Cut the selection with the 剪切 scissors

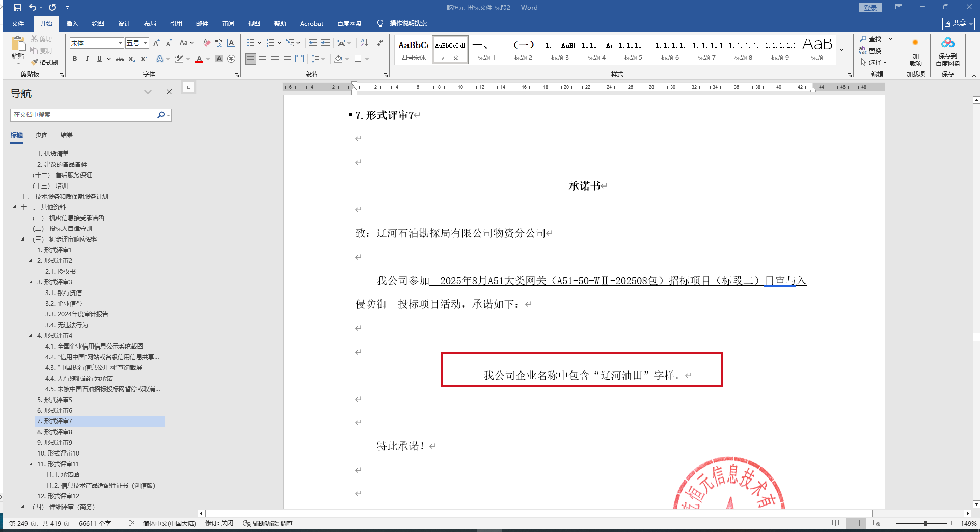[x=41, y=39]
